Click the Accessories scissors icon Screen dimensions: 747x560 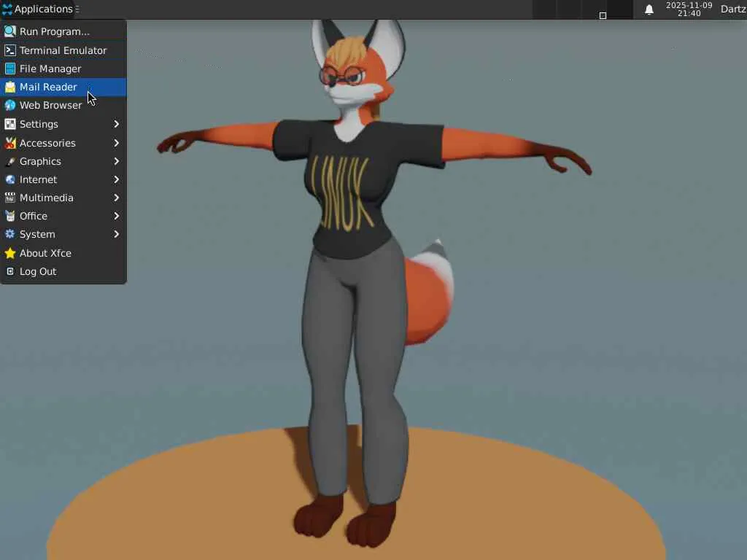click(x=10, y=143)
